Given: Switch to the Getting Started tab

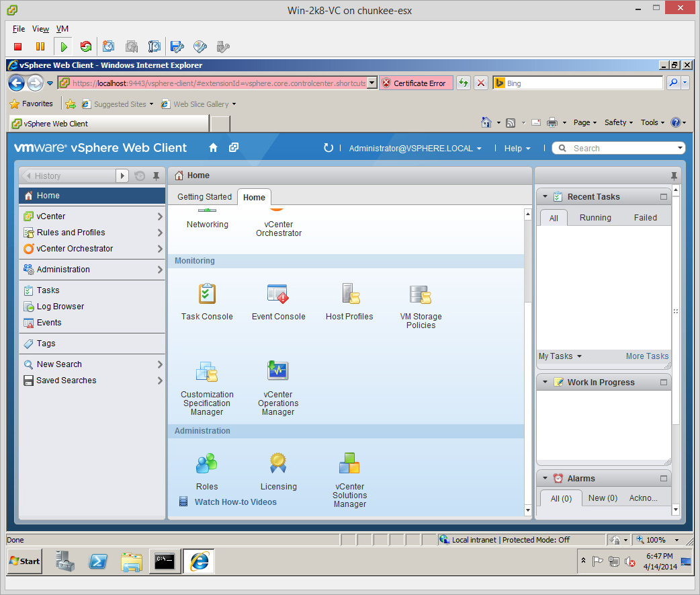Looking at the screenshot, I should [x=204, y=197].
